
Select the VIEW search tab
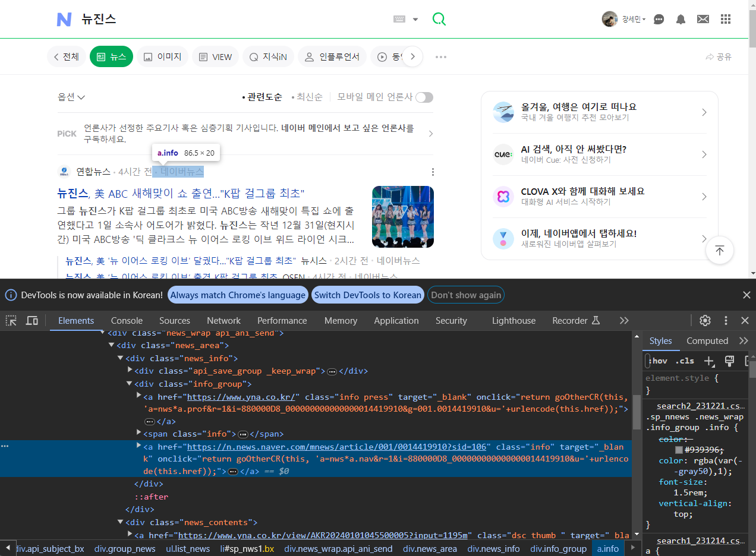click(x=215, y=57)
